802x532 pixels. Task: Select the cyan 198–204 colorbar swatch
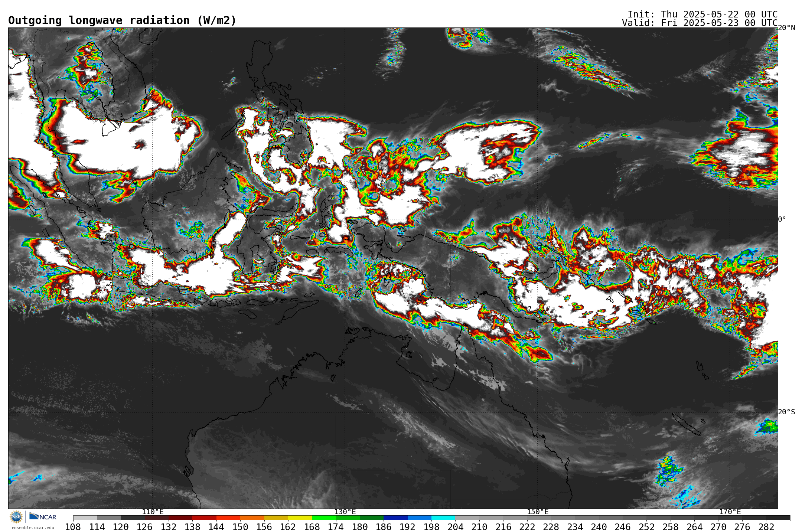443,518
